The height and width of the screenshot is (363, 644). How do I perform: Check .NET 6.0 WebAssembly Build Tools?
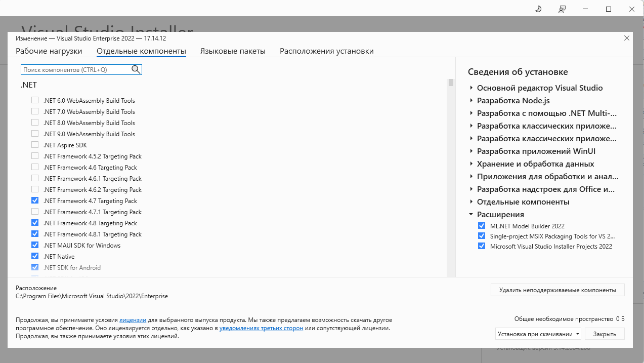point(35,100)
